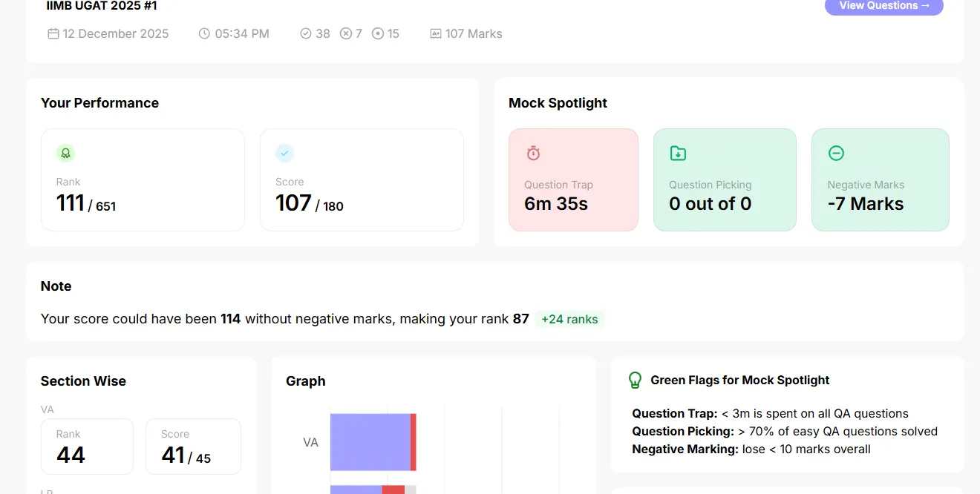Click the green rank badge icon
This screenshot has height=494, width=980.
click(x=65, y=154)
